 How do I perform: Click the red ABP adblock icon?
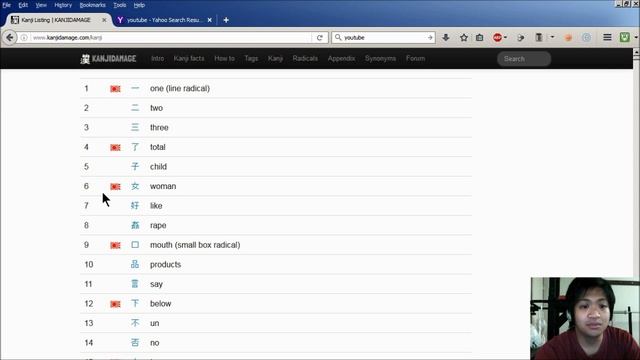(x=497, y=38)
